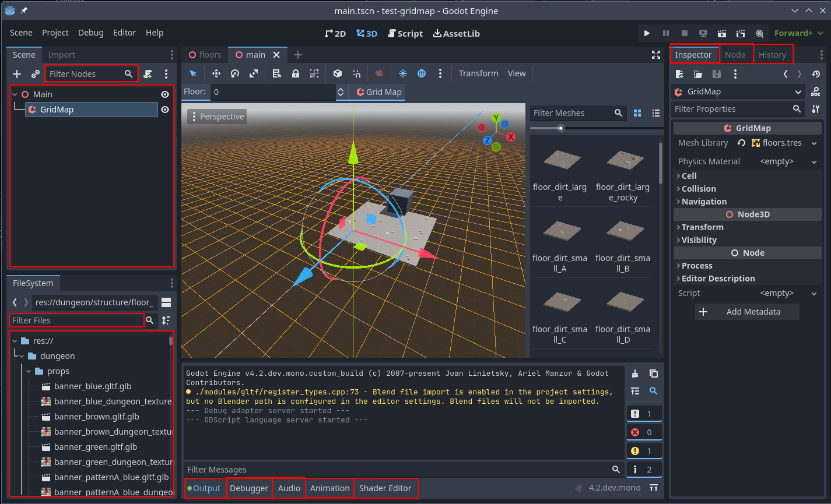The height and width of the screenshot is (504, 831).
Task: Add a new node with the plus icon
Action: click(x=17, y=74)
